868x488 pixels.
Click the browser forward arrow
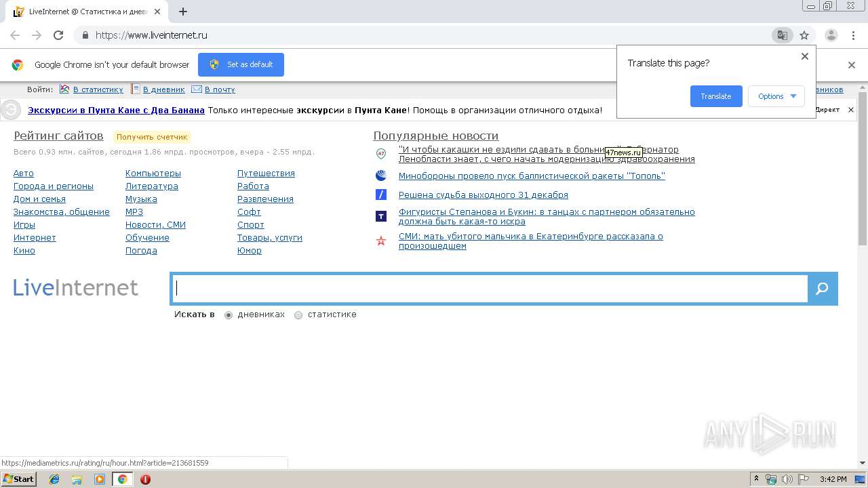[x=37, y=35]
